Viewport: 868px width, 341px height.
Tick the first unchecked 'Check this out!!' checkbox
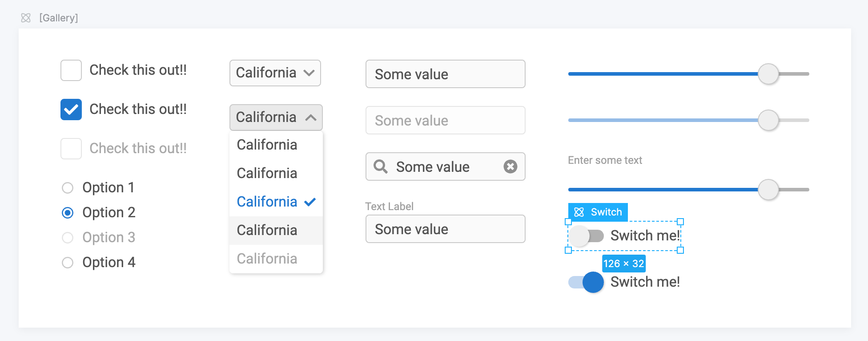(x=71, y=70)
